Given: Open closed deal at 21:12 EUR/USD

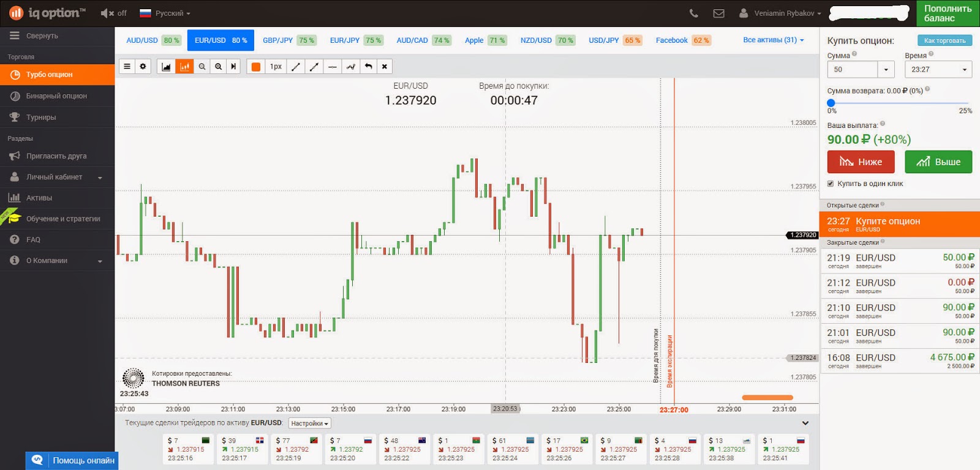Looking at the screenshot, I should point(900,286).
